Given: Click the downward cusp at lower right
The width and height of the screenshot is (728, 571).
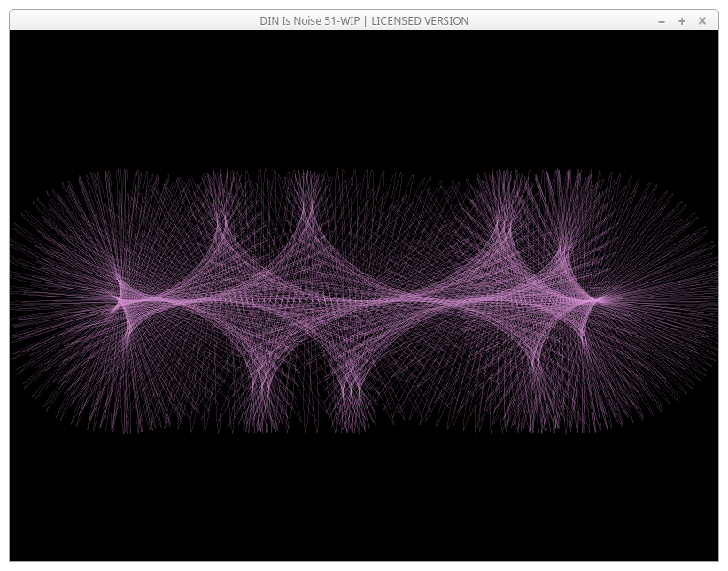Looking at the screenshot, I should coord(537,363).
